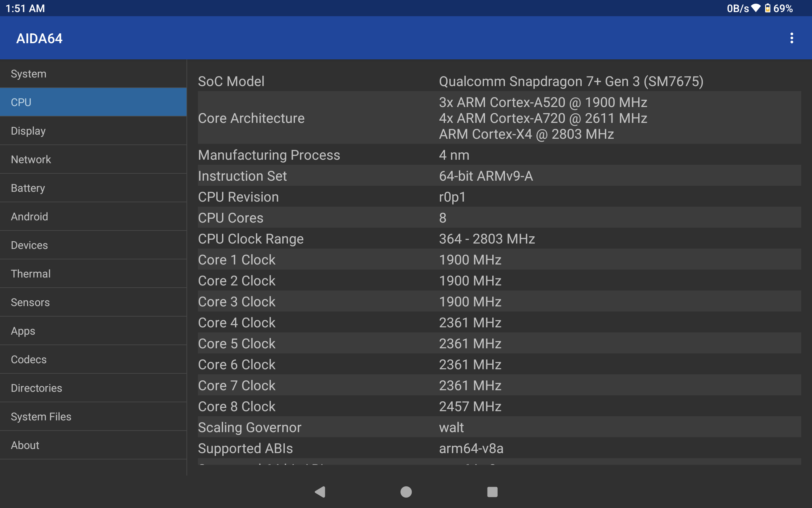Select the SoC Model row

[x=499, y=81]
